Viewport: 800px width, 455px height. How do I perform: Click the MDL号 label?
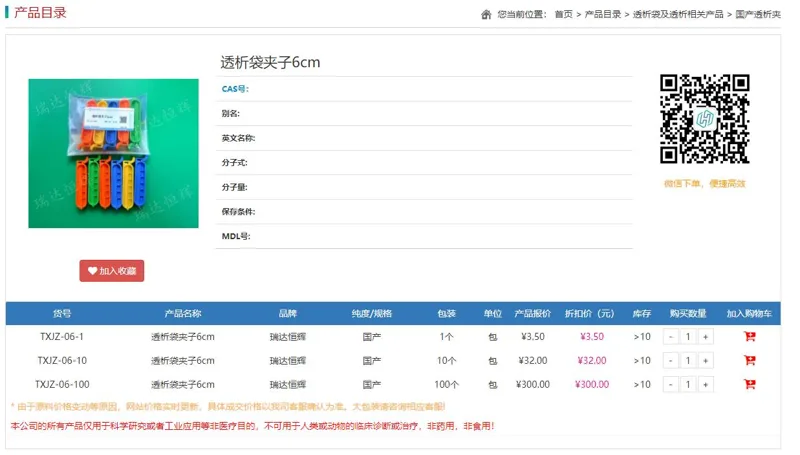point(236,236)
